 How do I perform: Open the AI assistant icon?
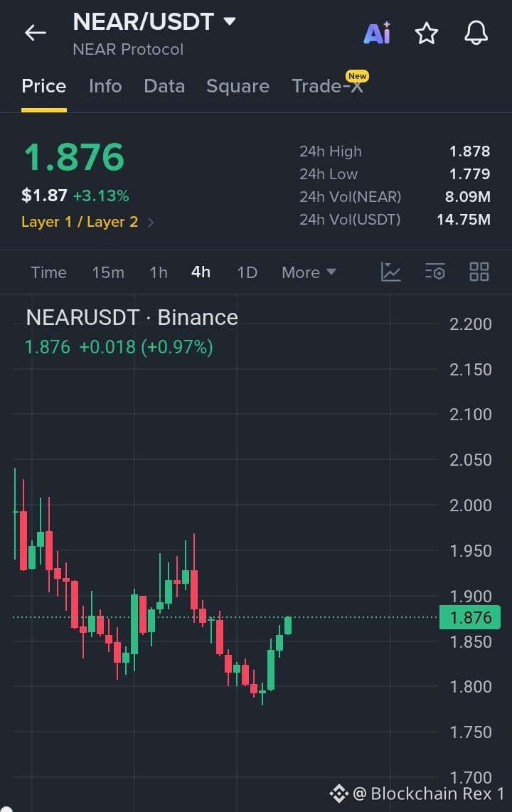[x=378, y=33]
